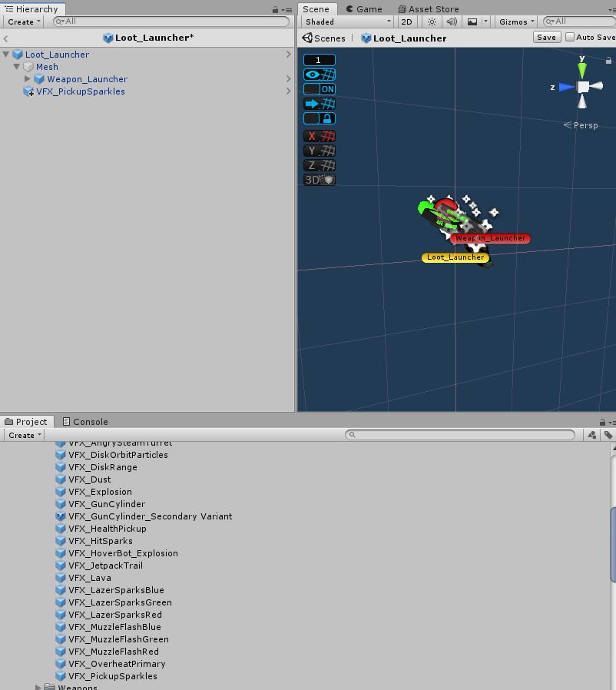
Task: Open the Hierarchy Create menu
Action: pyautogui.click(x=22, y=22)
